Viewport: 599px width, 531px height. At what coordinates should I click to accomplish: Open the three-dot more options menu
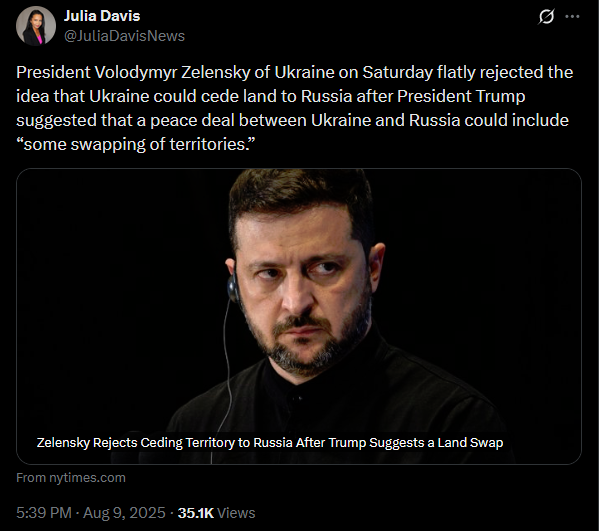[x=572, y=17]
